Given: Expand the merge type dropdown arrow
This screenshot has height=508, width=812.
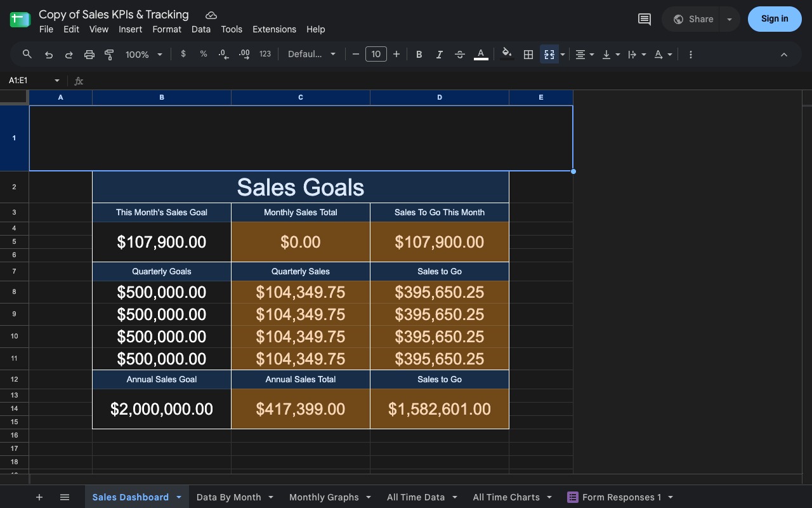Looking at the screenshot, I should [563, 55].
